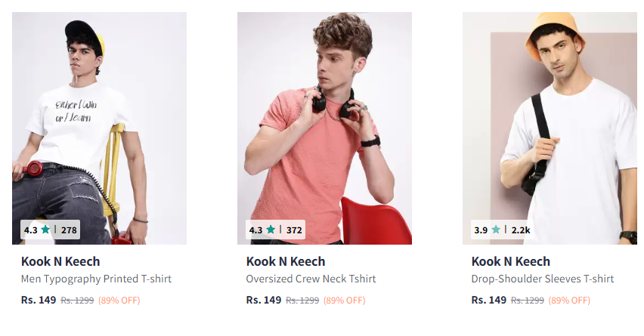Viewport: 644px width, 336px height.
Task: Click struck-out Rs. 1299 on Drop-Shoulder T-shirt
Action: [x=528, y=301]
